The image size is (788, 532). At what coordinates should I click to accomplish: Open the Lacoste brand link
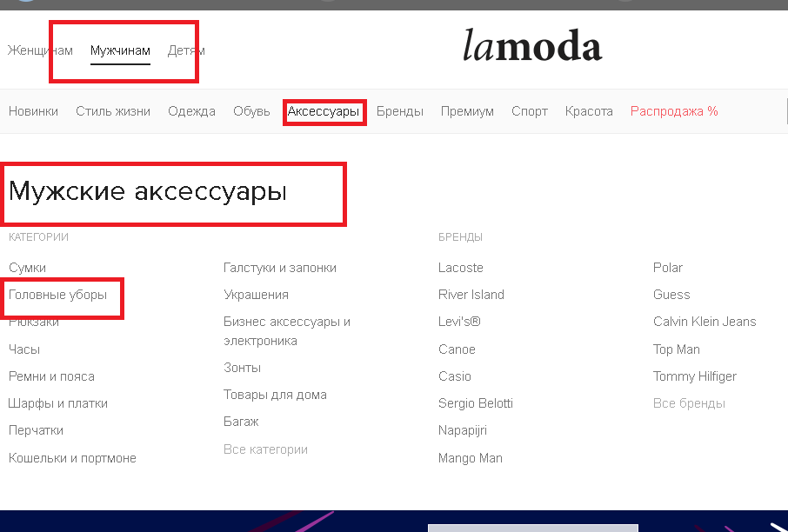pos(460,268)
